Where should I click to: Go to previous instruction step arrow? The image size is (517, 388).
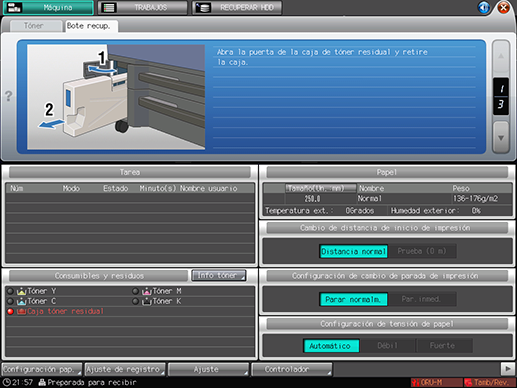(501, 56)
